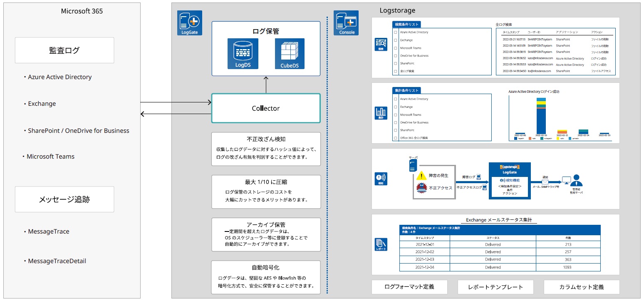Open the 検索 search icon
Image resolution: width=644 pixels, height=301 pixels.
click(381, 45)
